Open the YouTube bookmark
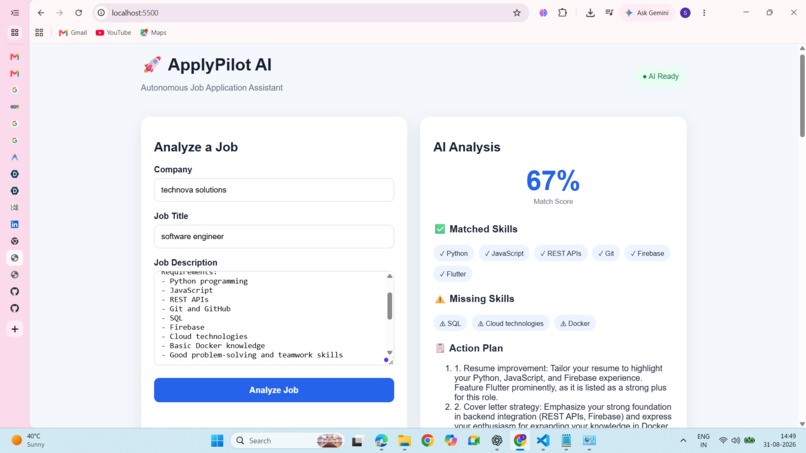This screenshot has width=806, height=453. tap(113, 32)
